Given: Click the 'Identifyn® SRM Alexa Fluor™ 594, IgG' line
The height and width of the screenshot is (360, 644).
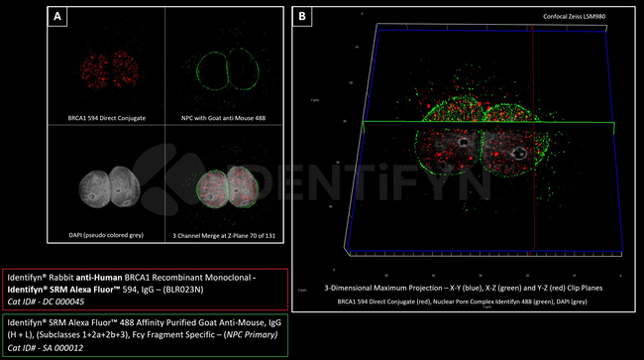Looking at the screenshot, I should [x=105, y=290].
